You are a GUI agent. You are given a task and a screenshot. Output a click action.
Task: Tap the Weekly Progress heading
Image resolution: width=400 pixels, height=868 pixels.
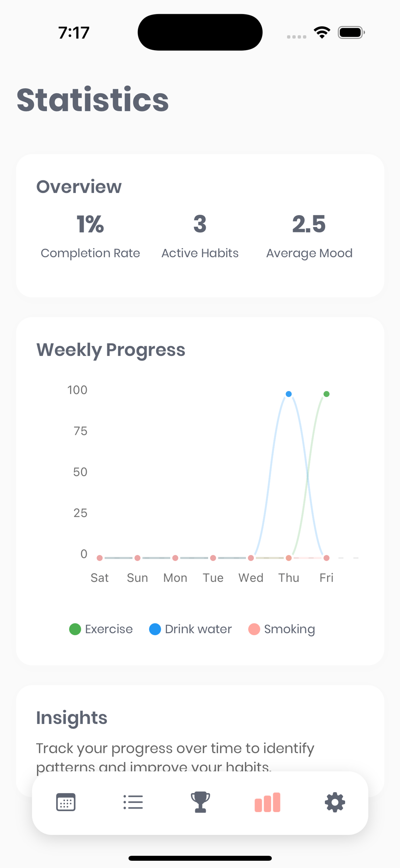111,350
